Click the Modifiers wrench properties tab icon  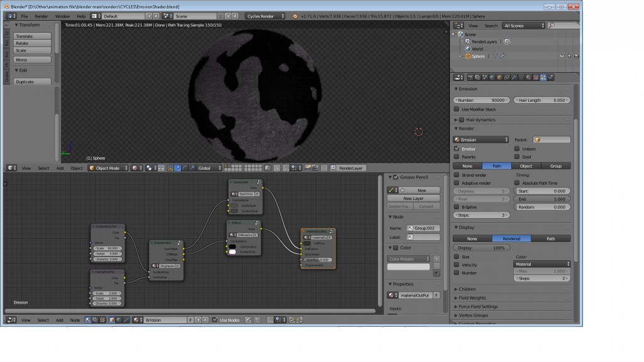[514, 77]
